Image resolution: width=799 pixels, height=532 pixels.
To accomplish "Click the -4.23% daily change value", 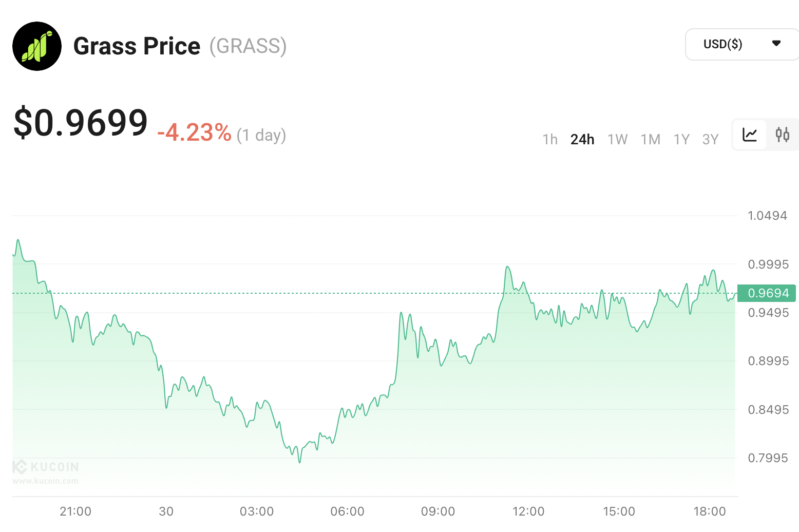I will 194,132.
